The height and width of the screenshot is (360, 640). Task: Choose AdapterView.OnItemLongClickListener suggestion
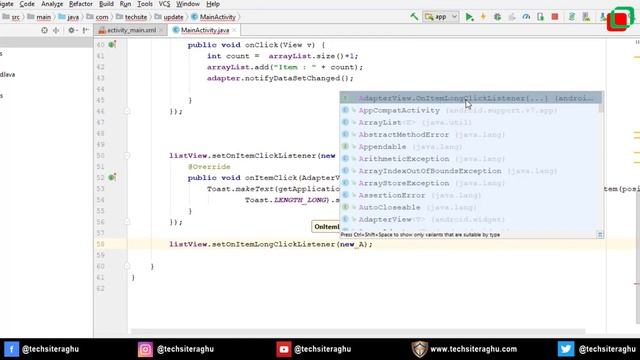[x=470, y=98]
